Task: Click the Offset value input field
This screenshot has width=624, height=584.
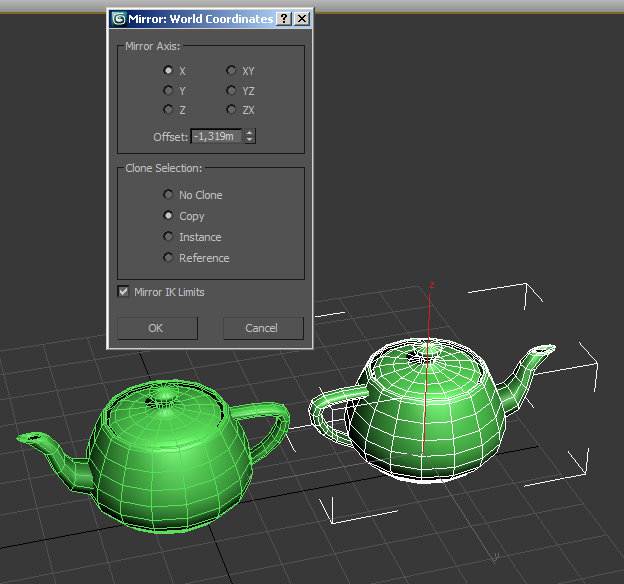Action: (x=216, y=137)
